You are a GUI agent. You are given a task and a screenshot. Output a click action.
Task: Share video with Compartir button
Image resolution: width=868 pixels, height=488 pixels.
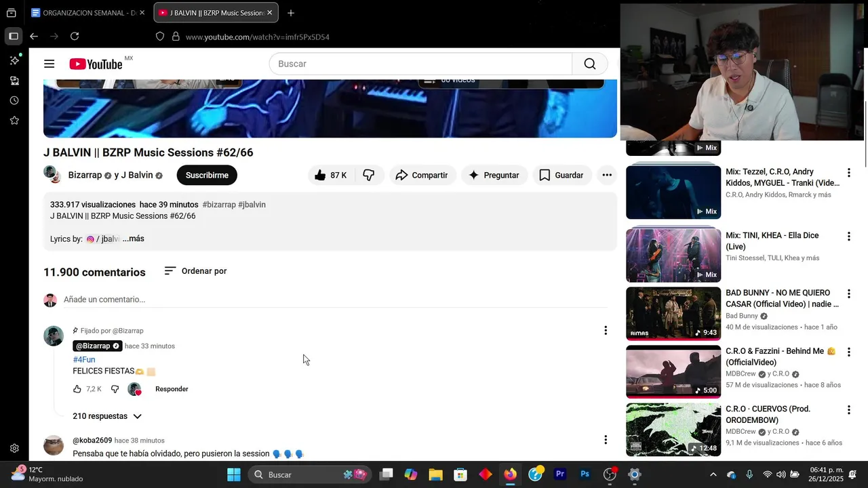click(x=422, y=175)
